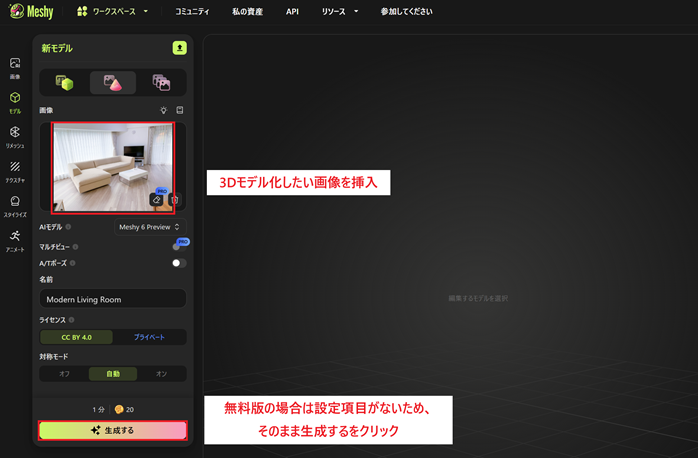Switch to the text-to-3D green cube tab

pos(65,83)
